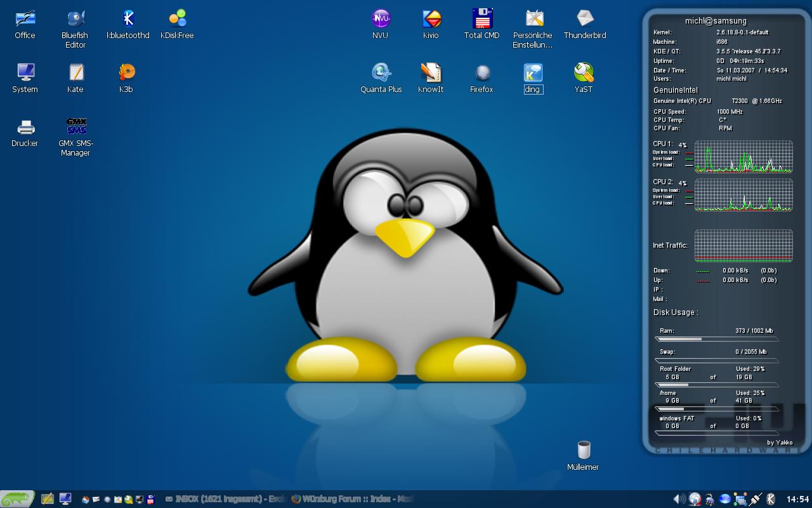
Task: Click the blue orb tray icon
Action: (x=725, y=499)
